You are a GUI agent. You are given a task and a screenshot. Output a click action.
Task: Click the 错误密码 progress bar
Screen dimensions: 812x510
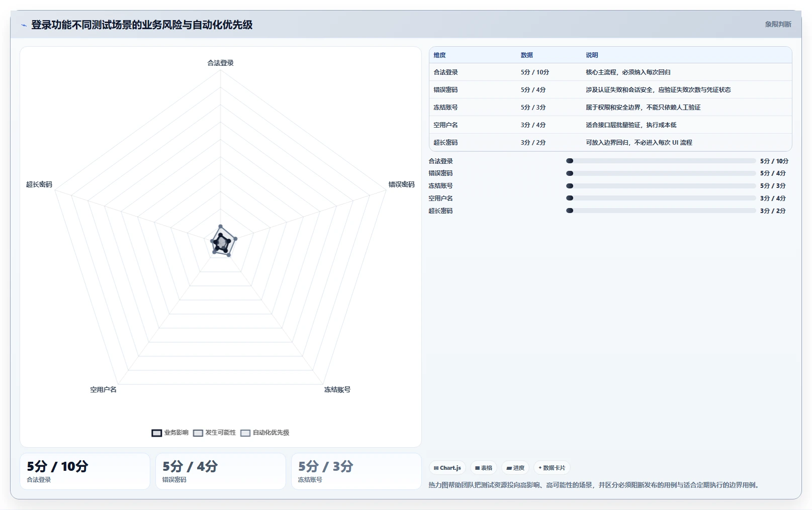(661, 173)
